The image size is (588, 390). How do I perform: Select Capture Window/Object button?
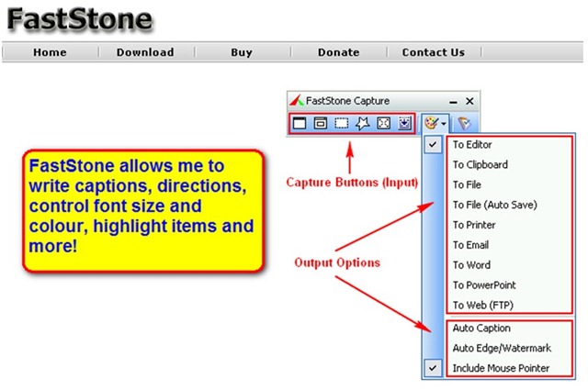(321, 123)
